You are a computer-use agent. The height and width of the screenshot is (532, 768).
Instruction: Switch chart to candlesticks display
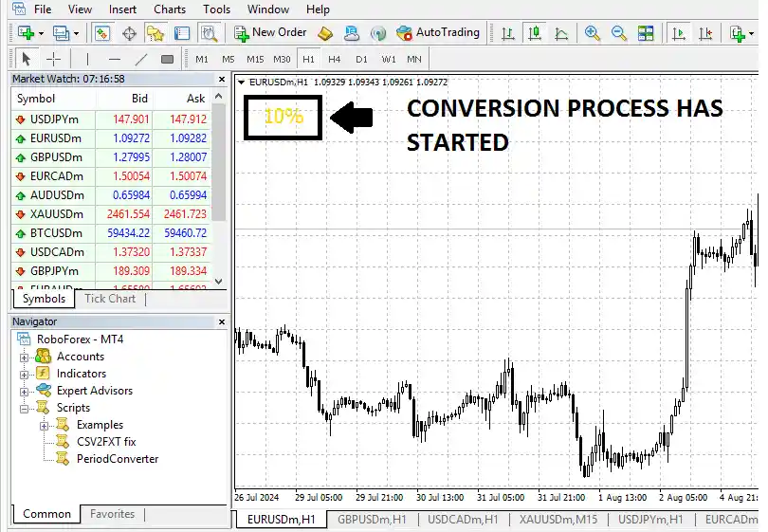[535, 33]
